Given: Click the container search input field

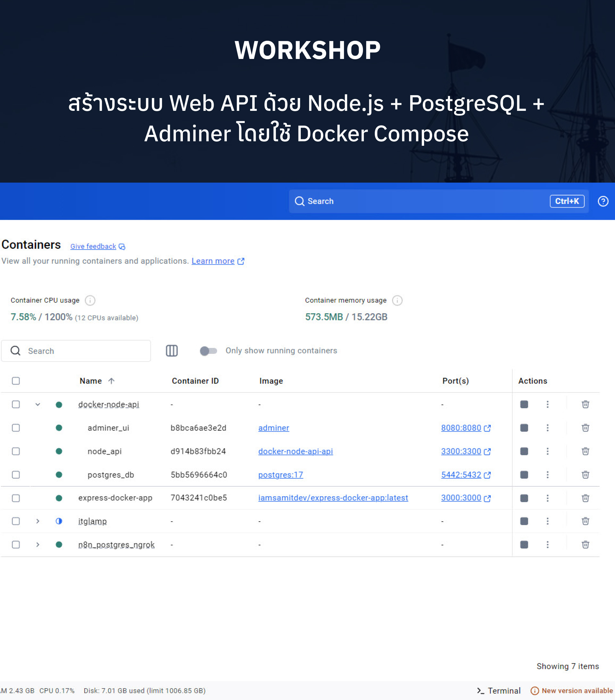Looking at the screenshot, I should pos(76,351).
